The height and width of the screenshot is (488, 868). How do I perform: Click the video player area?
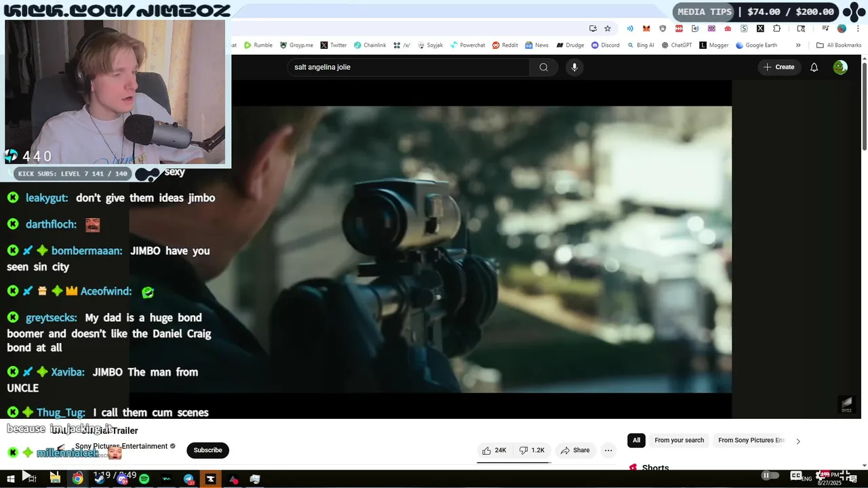coord(481,249)
